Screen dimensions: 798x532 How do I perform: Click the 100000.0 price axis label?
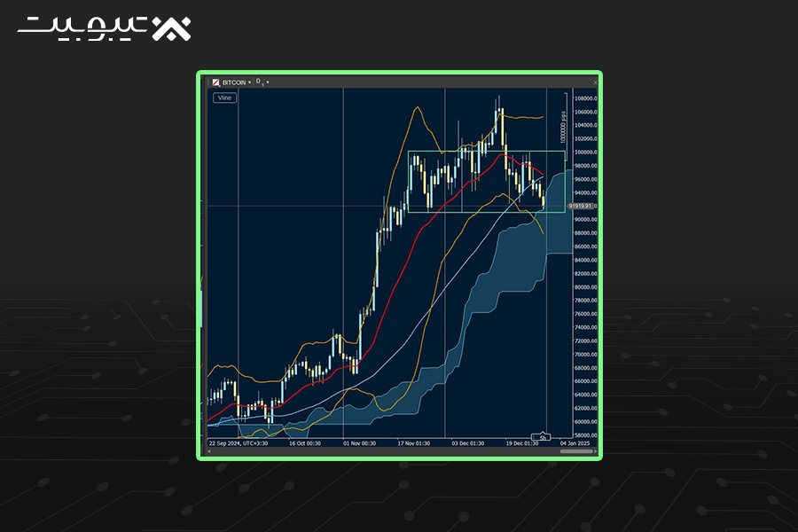586,153
